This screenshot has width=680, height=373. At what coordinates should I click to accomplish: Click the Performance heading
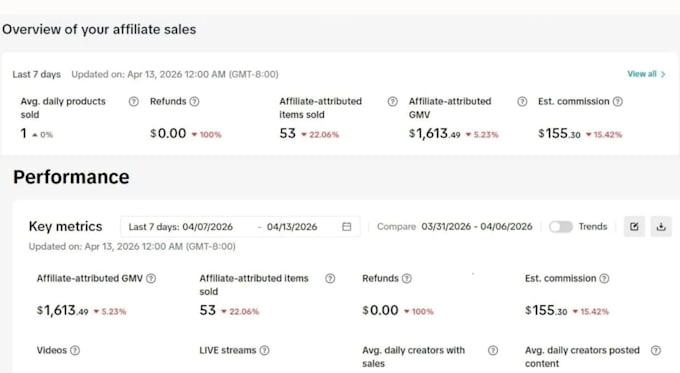coord(71,177)
